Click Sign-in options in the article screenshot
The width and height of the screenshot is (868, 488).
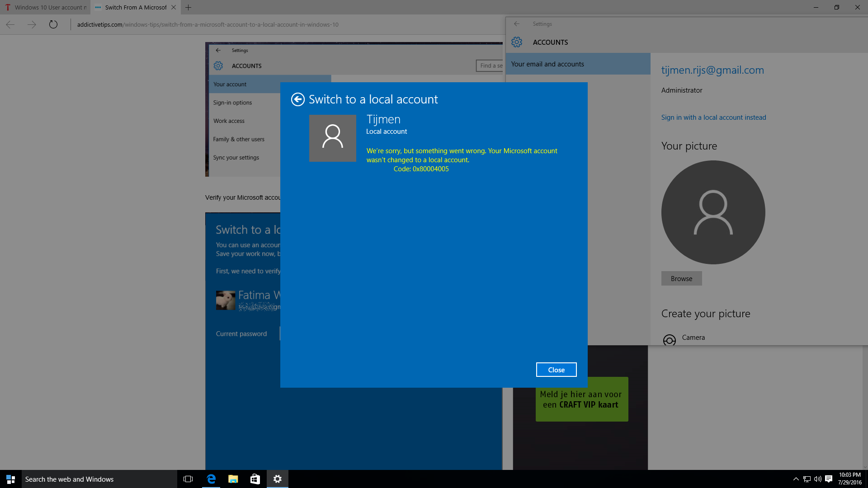coord(232,103)
